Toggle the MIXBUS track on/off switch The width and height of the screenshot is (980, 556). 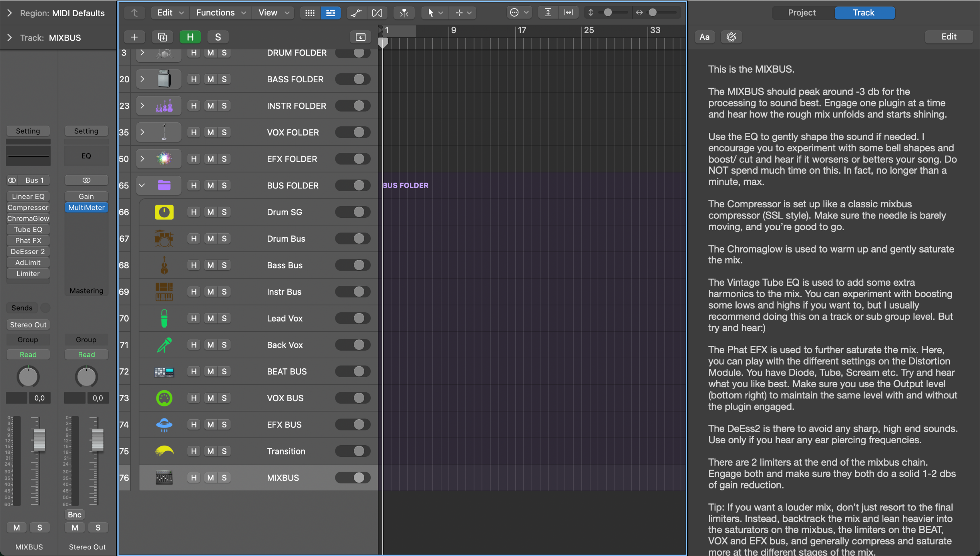(353, 478)
